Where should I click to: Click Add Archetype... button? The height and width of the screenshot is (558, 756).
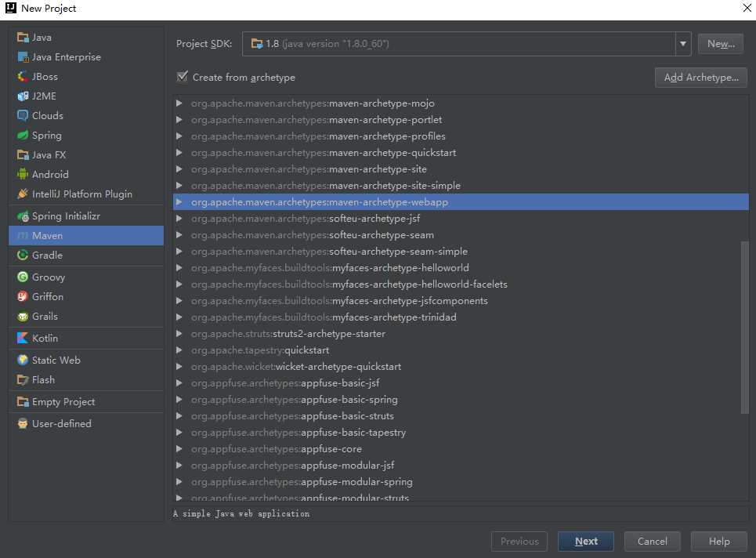coord(701,77)
